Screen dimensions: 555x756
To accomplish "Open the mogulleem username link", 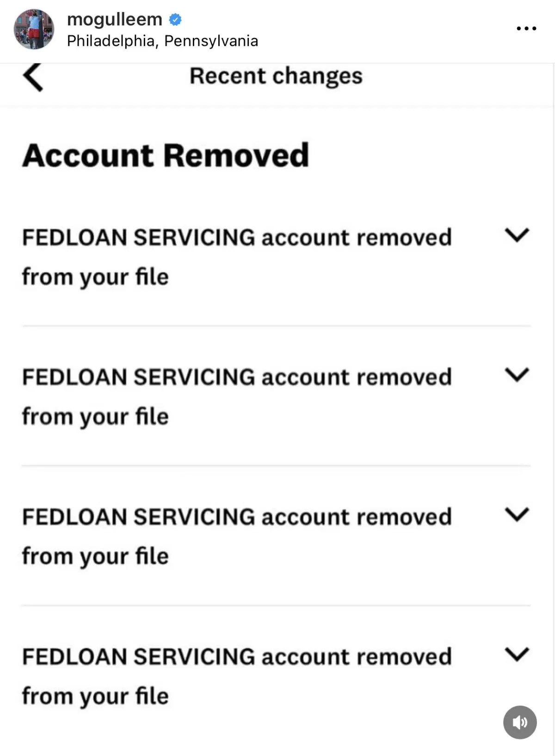I will click(x=115, y=20).
